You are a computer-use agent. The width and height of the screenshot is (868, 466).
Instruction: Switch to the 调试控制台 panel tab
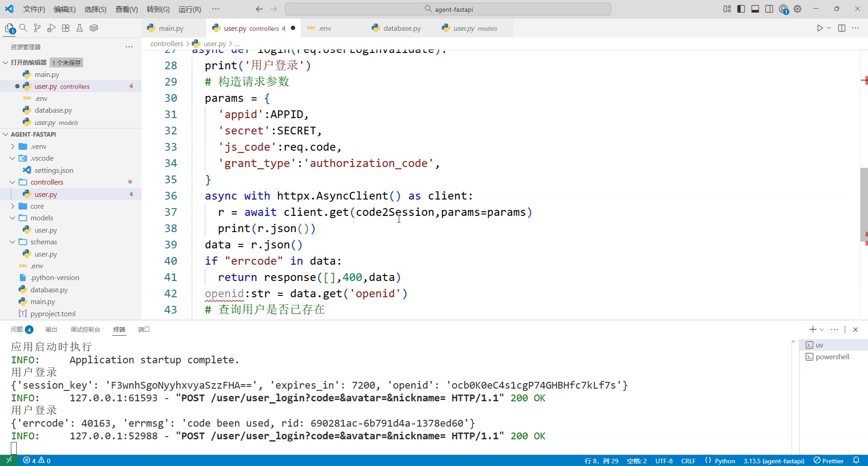(x=85, y=329)
